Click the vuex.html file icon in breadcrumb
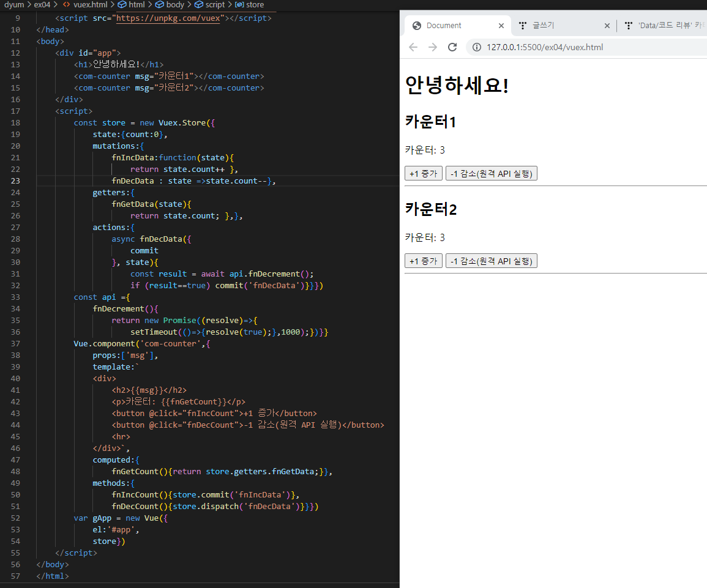This screenshot has height=588, width=707. (66, 4)
